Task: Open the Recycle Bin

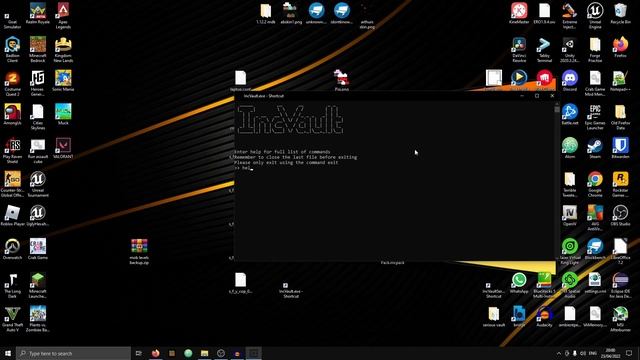Action: point(620,13)
